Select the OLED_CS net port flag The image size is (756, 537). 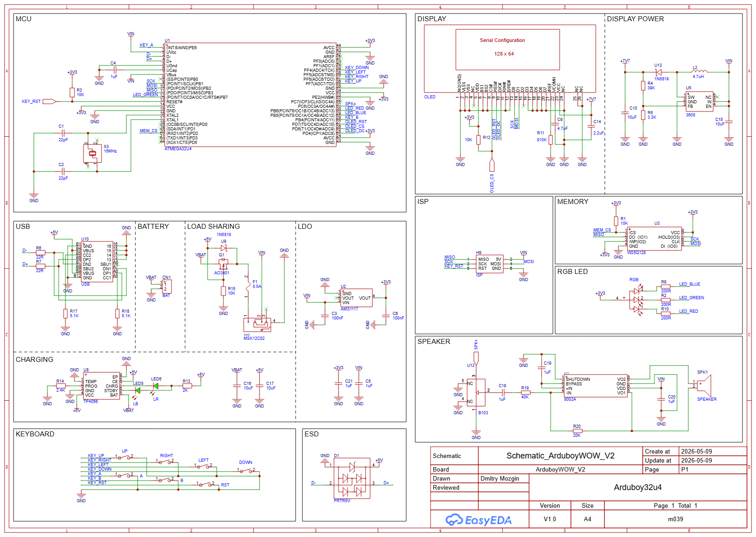click(x=492, y=165)
